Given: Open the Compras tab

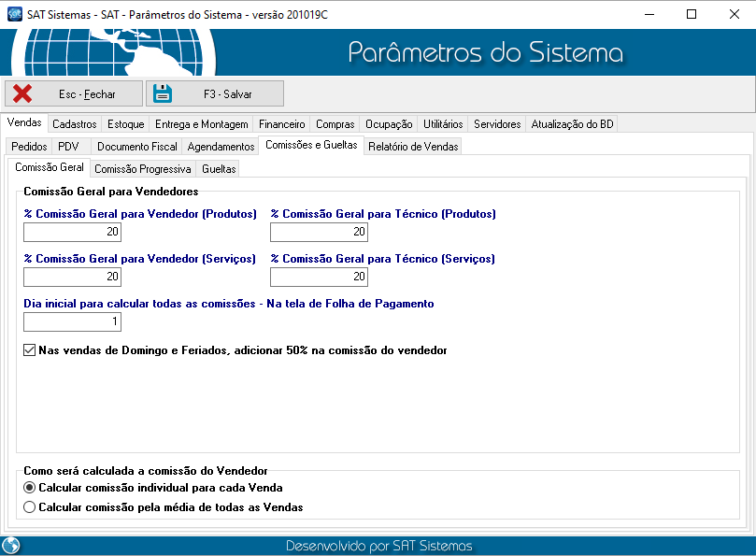Looking at the screenshot, I should point(335,124).
